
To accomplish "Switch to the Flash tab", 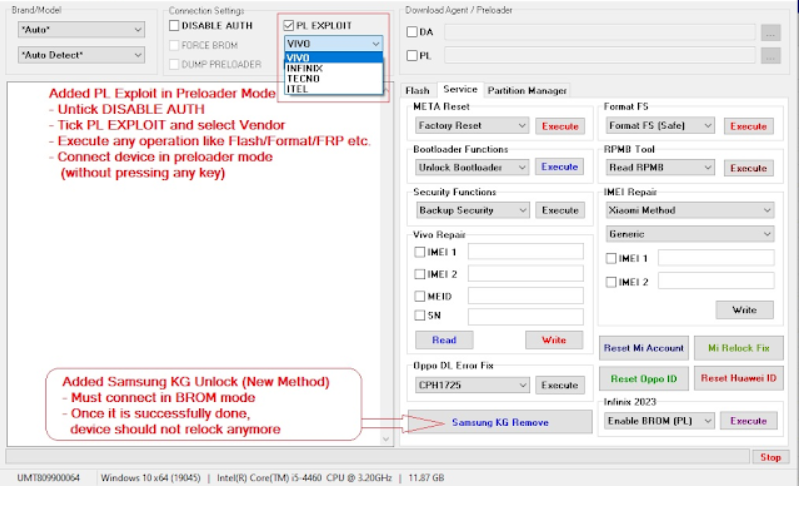I will [417, 90].
